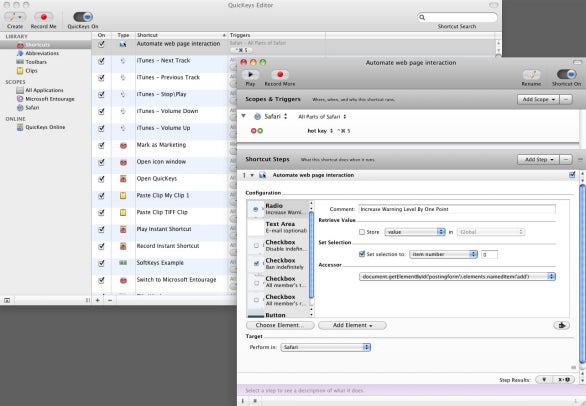Click the green add trigger button
Image resolution: width=586 pixels, height=406 pixels.
tap(260, 131)
